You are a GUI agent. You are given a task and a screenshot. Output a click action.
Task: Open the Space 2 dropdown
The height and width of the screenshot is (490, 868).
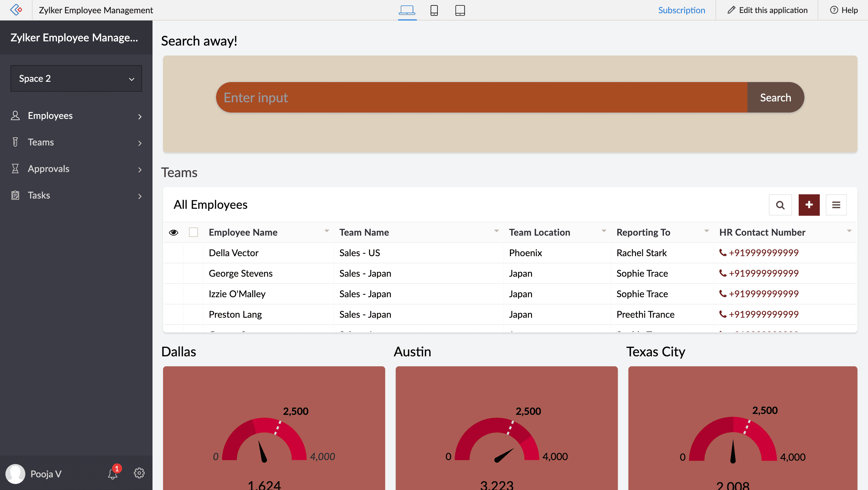(76, 78)
